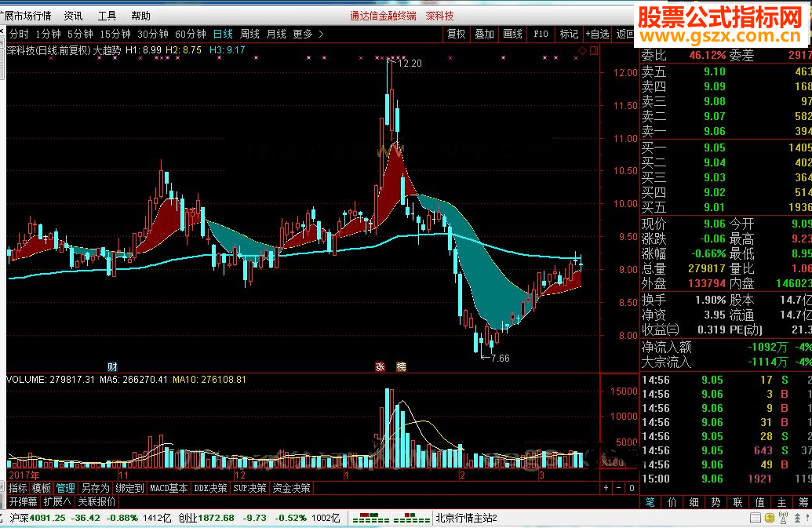Click the 另存为 save-as button
This screenshot has width=812, height=528.
coord(96,488)
